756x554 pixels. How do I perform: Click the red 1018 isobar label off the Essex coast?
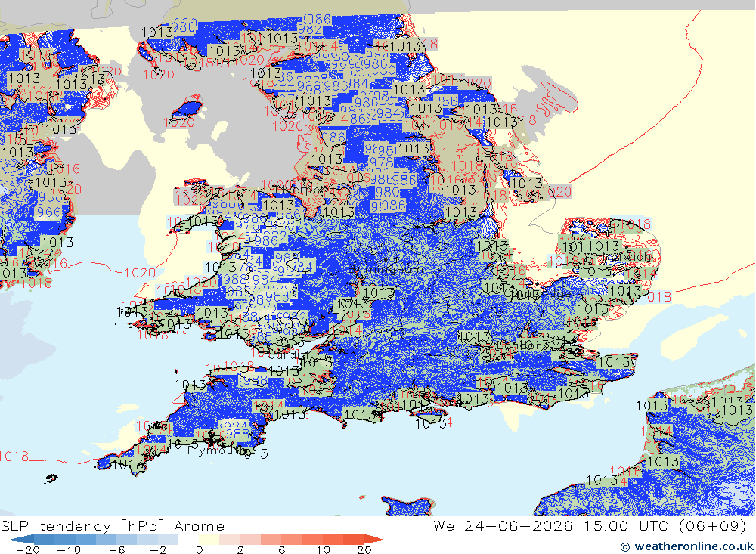coord(656,297)
